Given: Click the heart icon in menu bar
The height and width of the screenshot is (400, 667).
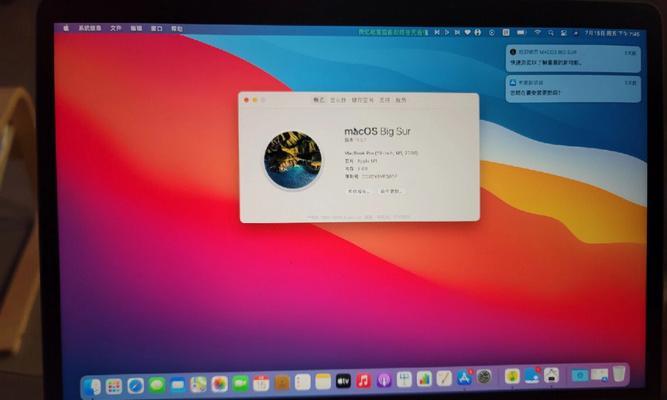Looking at the screenshot, I should pyautogui.click(x=467, y=32).
